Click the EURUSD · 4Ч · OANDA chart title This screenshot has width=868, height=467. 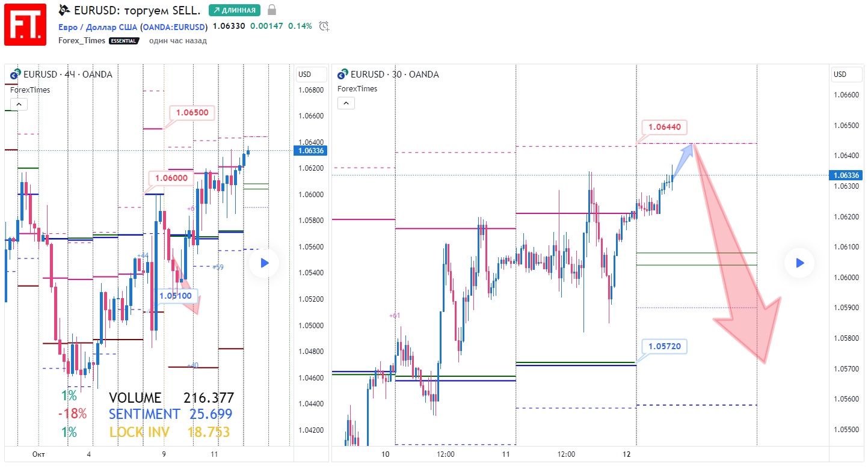click(x=67, y=75)
